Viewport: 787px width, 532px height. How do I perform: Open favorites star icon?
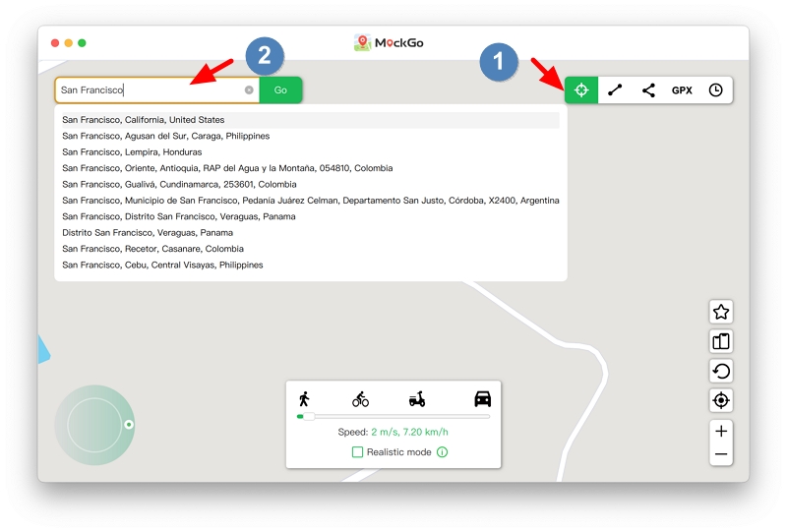721,312
